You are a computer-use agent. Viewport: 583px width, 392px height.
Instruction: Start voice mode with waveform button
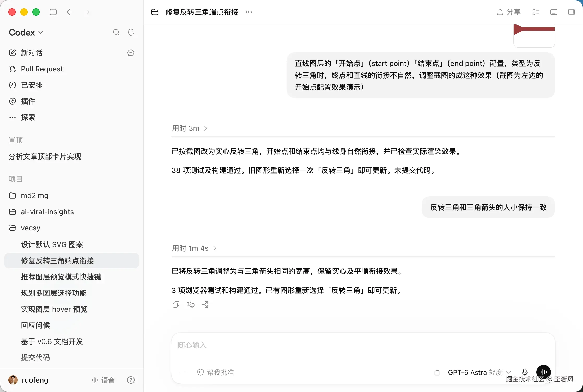pos(543,372)
